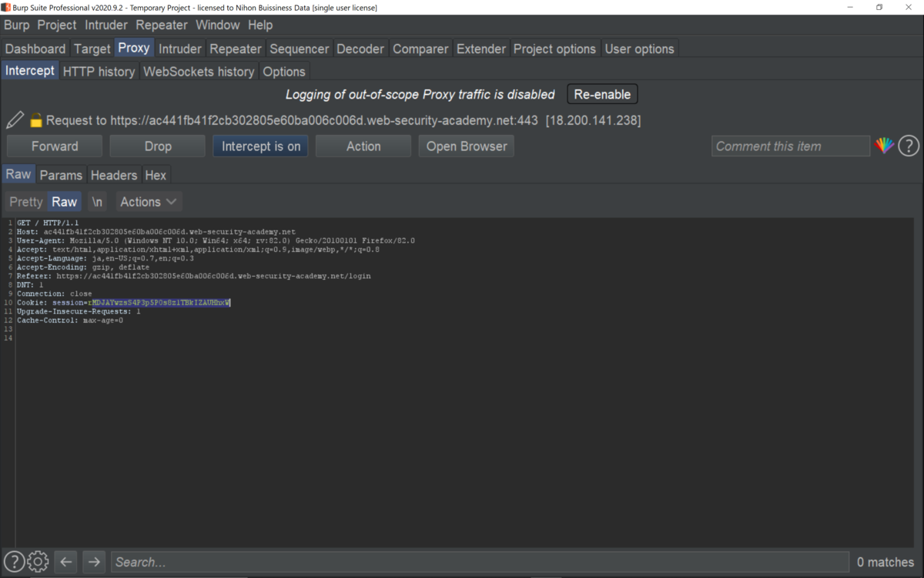This screenshot has width=924, height=578.
Task: Open the Action menu button
Action: point(363,146)
